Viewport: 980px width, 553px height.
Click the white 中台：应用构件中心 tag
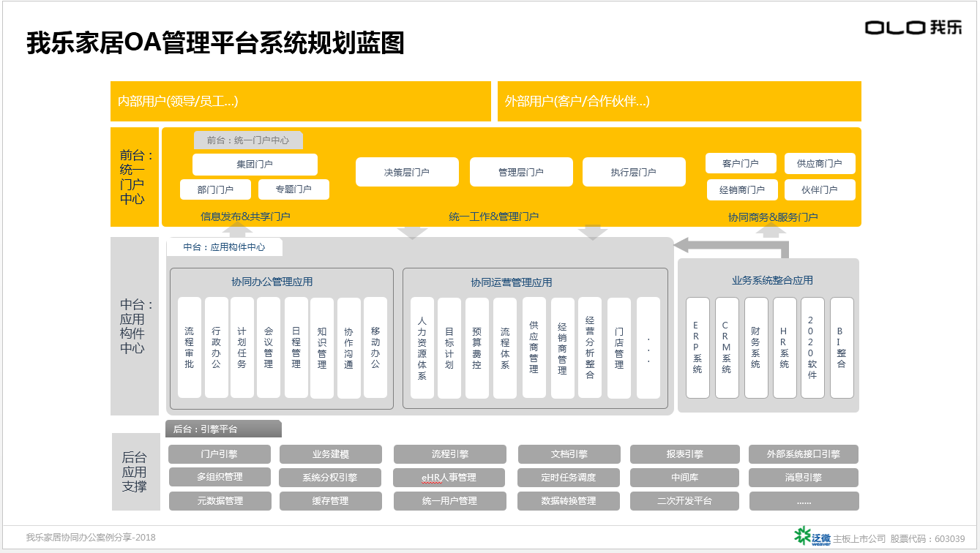coord(225,247)
